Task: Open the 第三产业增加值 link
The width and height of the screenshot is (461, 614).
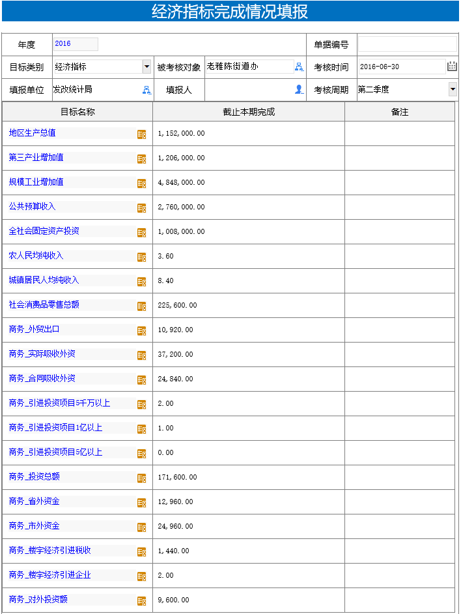Action: (36, 158)
